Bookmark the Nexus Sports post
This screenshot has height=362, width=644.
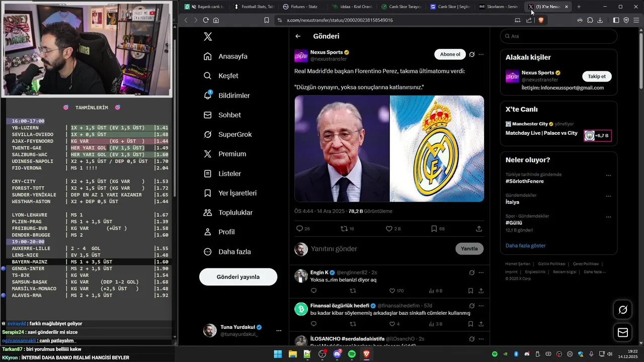click(438, 229)
